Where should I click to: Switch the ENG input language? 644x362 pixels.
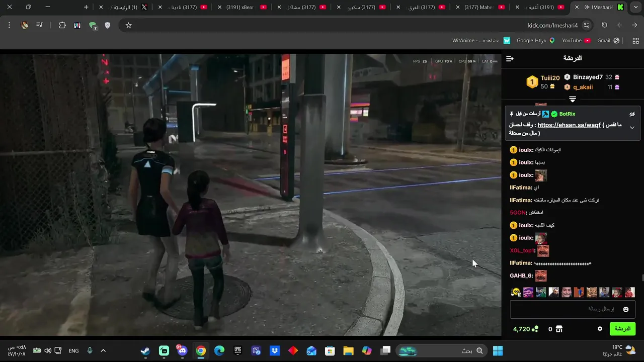click(73, 350)
